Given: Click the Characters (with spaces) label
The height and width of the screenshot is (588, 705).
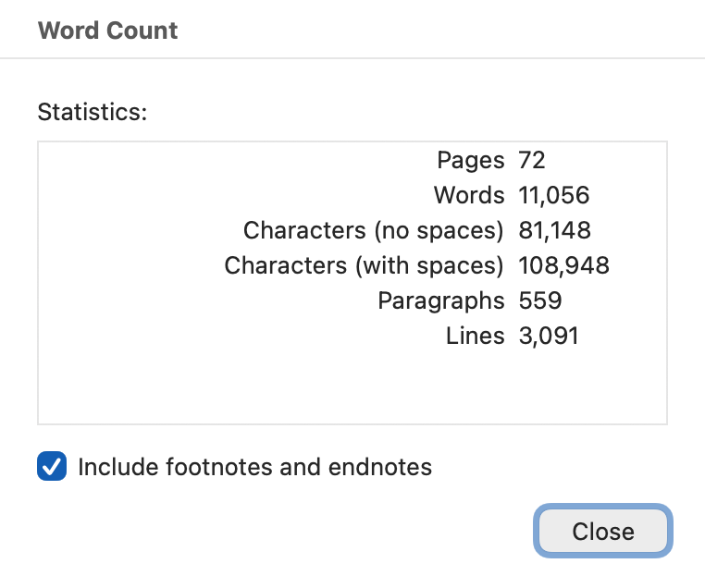Looking at the screenshot, I should pyautogui.click(x=364, y=265).
